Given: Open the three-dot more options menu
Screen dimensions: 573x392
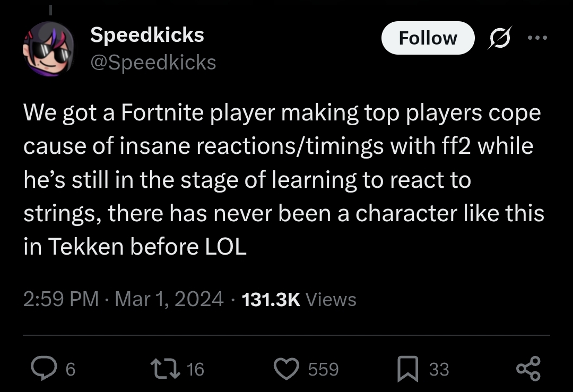Looking at the screenshot, I should (537, 38).
